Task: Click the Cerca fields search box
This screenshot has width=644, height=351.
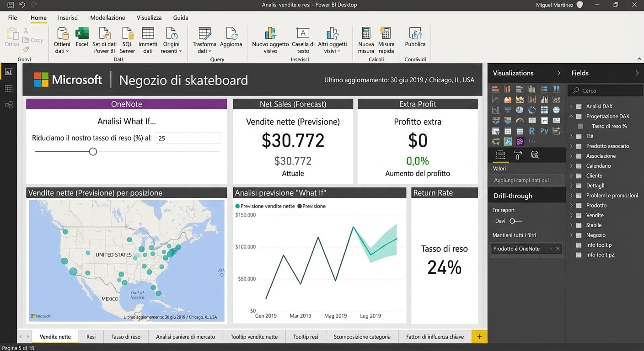Action: tap(605, 90)
